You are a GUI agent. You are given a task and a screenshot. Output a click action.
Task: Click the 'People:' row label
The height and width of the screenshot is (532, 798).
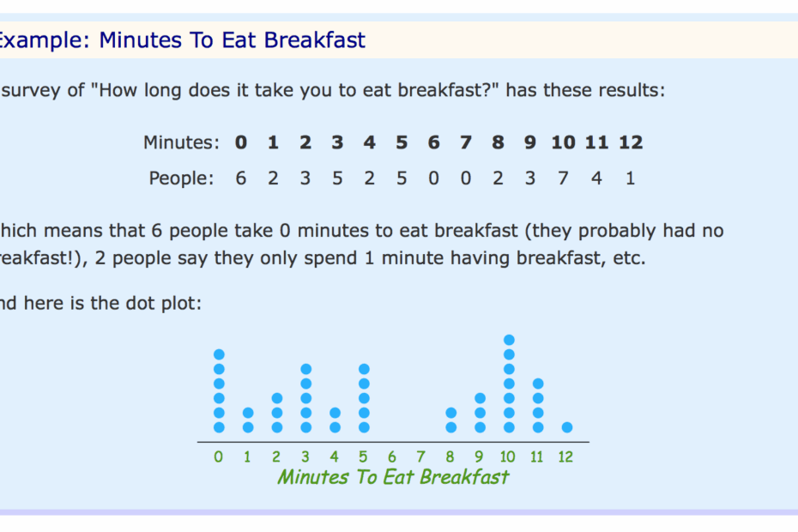(x=181, y=178)
